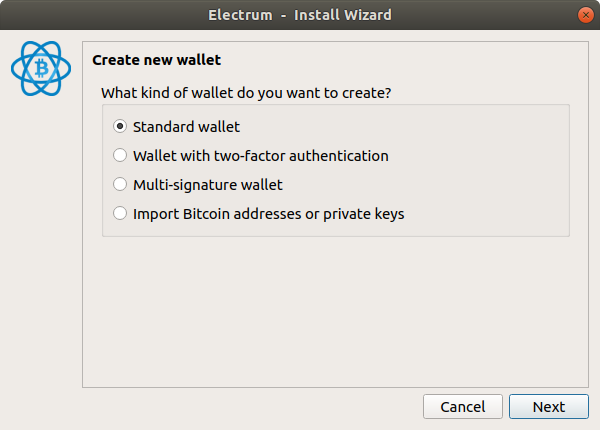Screen dimensions: 600x430
Task: Close the Install Wizard window
Action: click(585, 15)
